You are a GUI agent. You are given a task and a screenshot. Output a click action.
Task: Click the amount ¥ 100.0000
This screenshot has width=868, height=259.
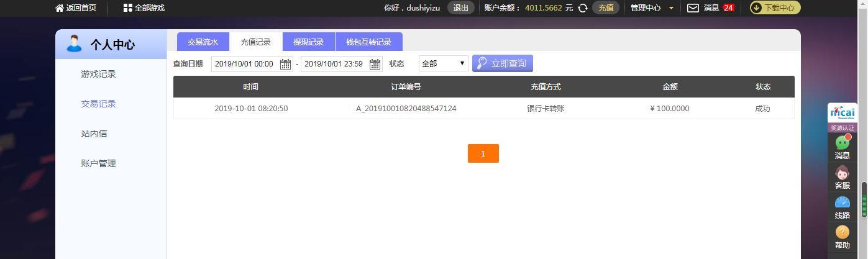click(670, 109)
